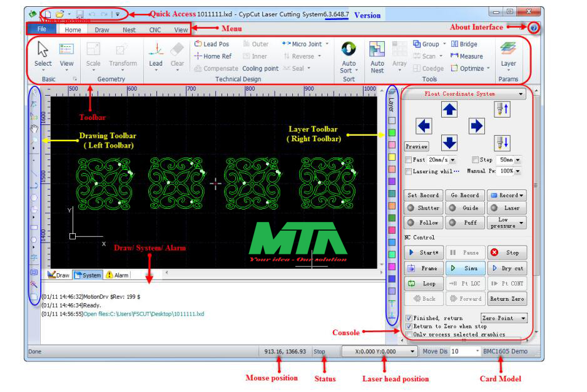Click the Bridge tool in ribbon
The height and width of the screenshot is (392, 587).
pyautogui.click(x=464, y=44)
